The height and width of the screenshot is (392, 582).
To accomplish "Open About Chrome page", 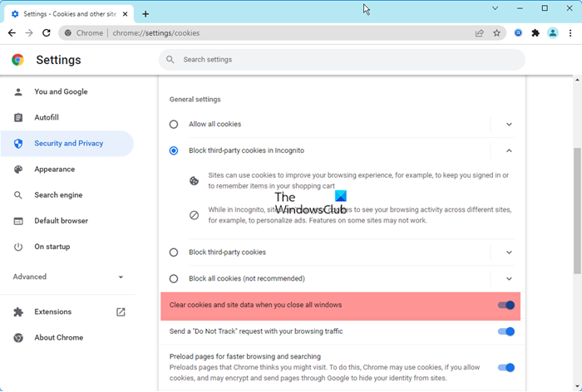I will click(x=67, y=338).
